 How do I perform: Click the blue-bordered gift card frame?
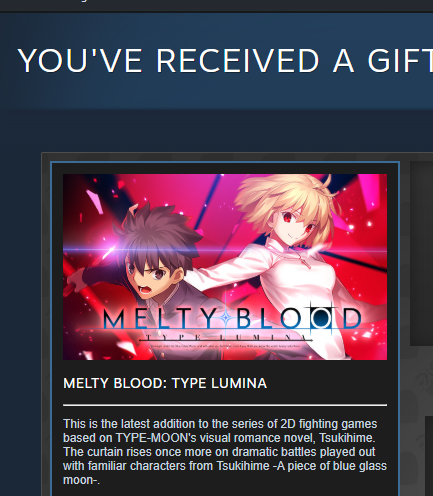(x=225, y=329)
